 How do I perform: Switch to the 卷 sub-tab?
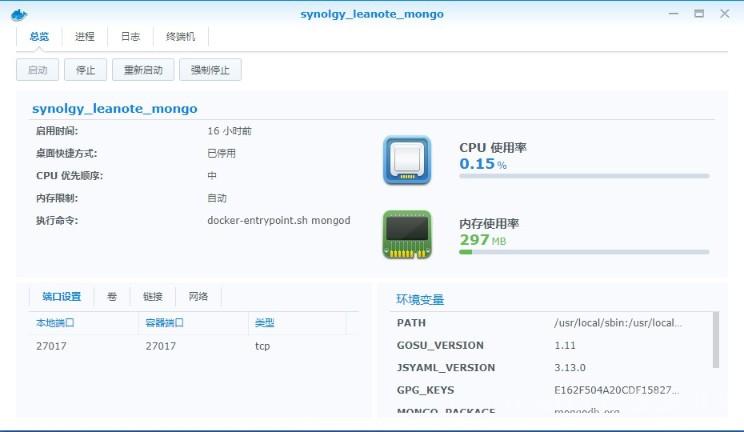tap(112, 297)
